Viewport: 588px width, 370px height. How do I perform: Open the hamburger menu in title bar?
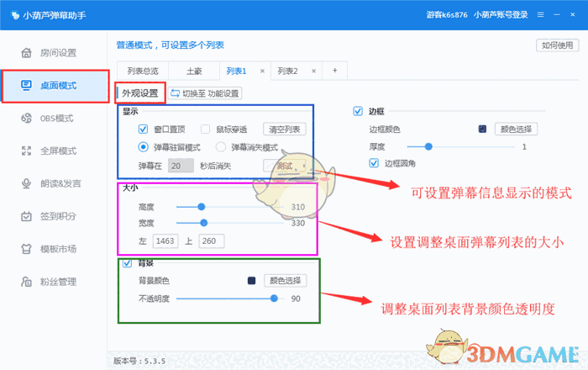coord(540,14)
